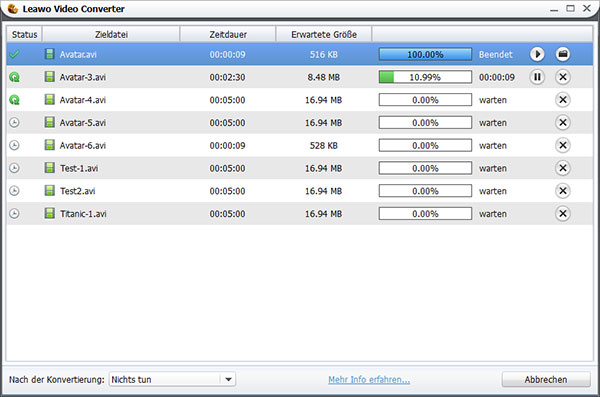Remove Titanic-1.avi from the queue
The width and height of the screenshot is (600, 397).
[562, 214]
